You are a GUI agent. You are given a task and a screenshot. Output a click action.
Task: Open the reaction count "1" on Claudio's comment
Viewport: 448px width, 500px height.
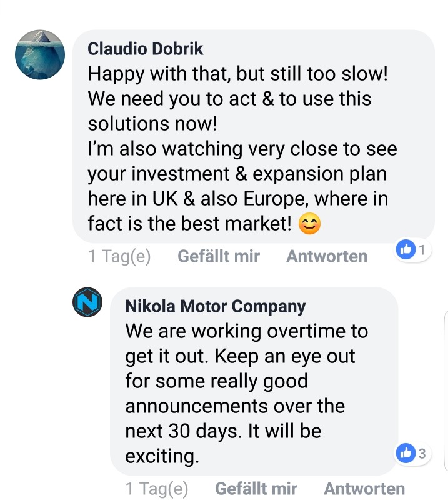(x=422, y=251)
